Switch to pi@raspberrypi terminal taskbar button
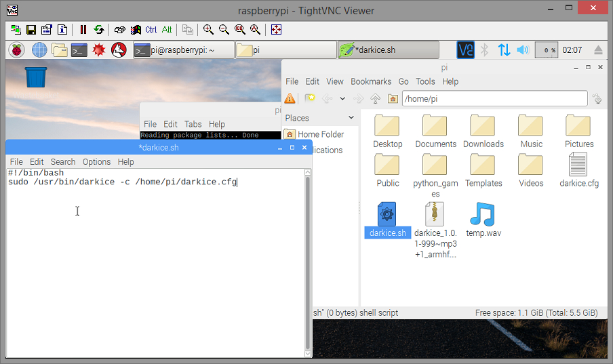 (x=184, y=50)
